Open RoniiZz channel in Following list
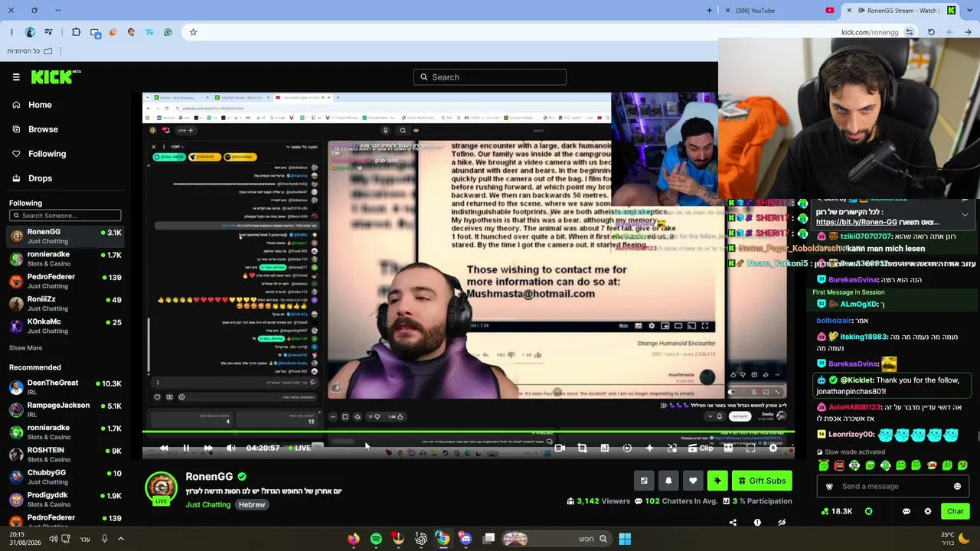This screenshot has height=551, width=980. 65,304
